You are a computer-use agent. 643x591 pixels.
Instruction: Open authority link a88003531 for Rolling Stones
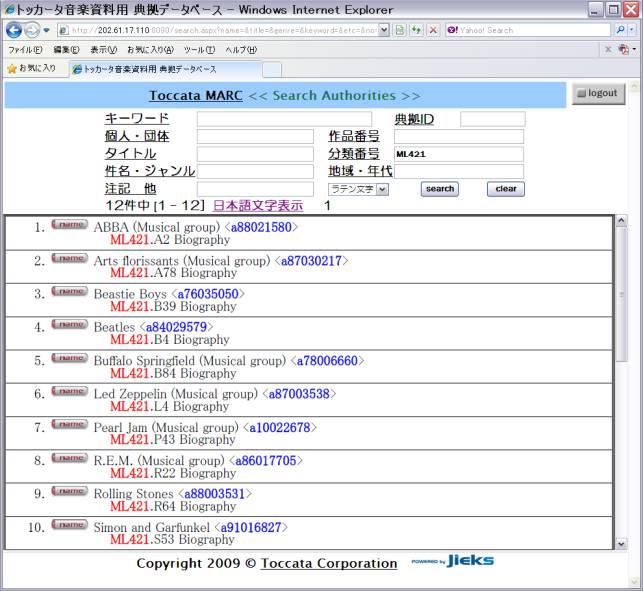[x=214, y=494]
